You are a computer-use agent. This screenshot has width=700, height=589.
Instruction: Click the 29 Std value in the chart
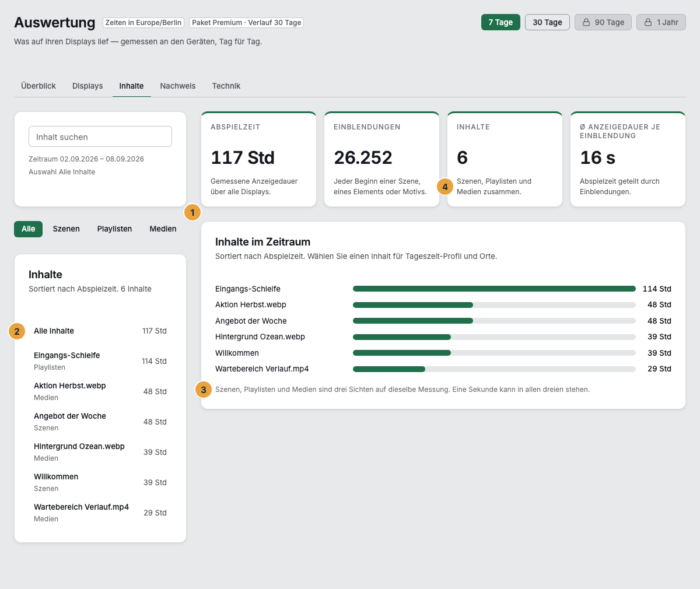pos(659,369)
